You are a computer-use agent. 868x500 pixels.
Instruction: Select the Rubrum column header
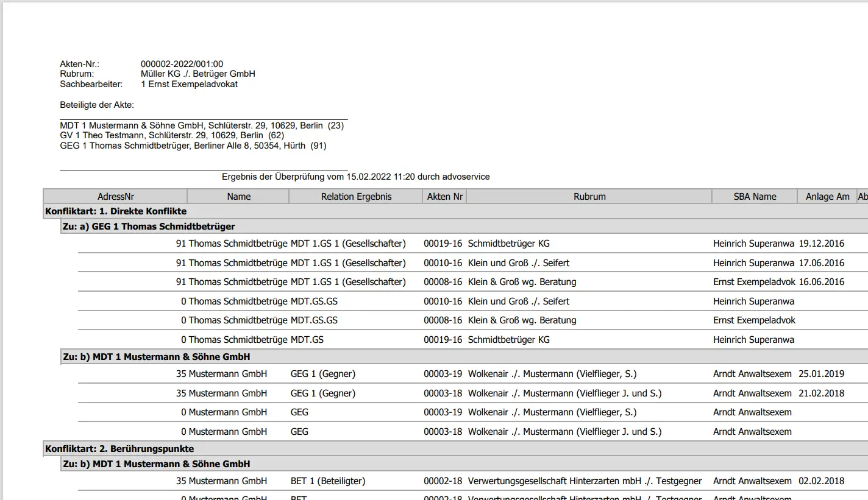point(588,196)
